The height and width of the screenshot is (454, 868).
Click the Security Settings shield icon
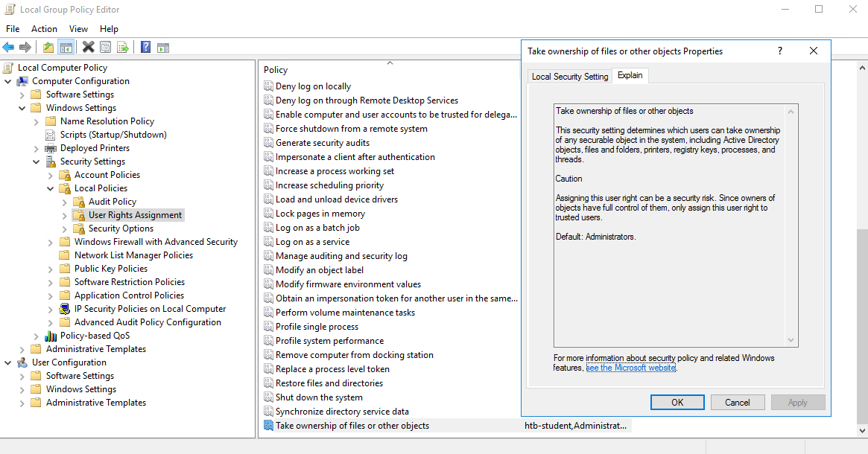click(51, 162)
